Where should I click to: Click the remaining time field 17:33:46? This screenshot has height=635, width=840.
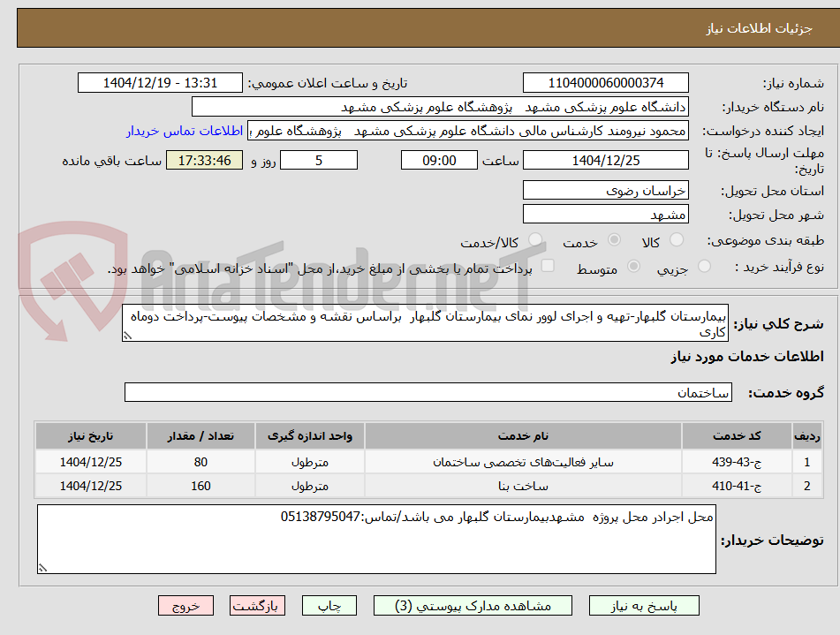[204, 160]
